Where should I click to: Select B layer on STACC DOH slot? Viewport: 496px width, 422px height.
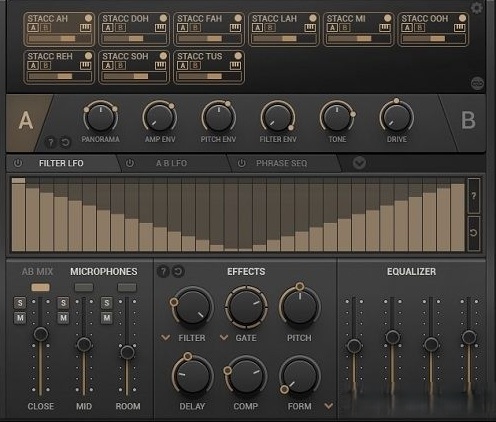coord(120,28)
